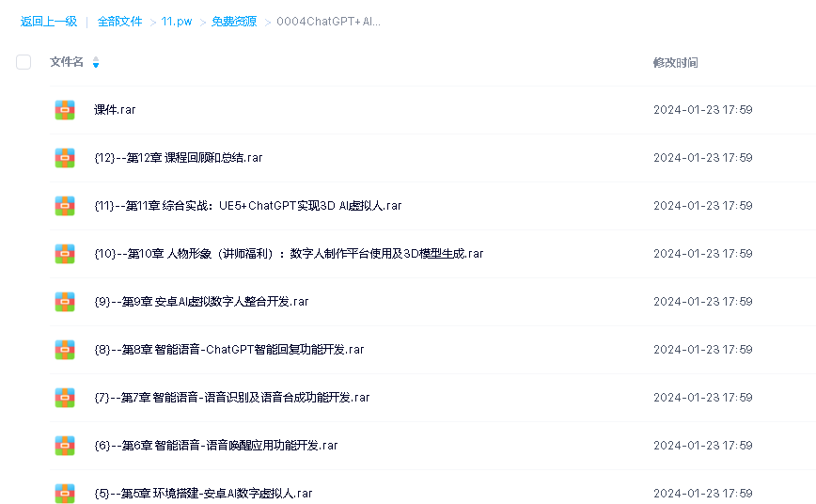Open file 课件.rar by its name
Screen dimensions: 816x504
(x=115, y=110)
